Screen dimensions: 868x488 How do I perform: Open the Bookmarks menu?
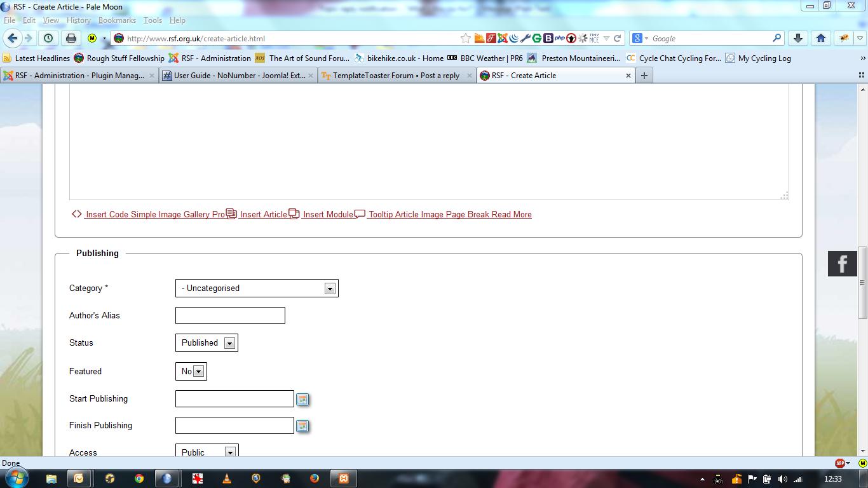tap(117, 20)
